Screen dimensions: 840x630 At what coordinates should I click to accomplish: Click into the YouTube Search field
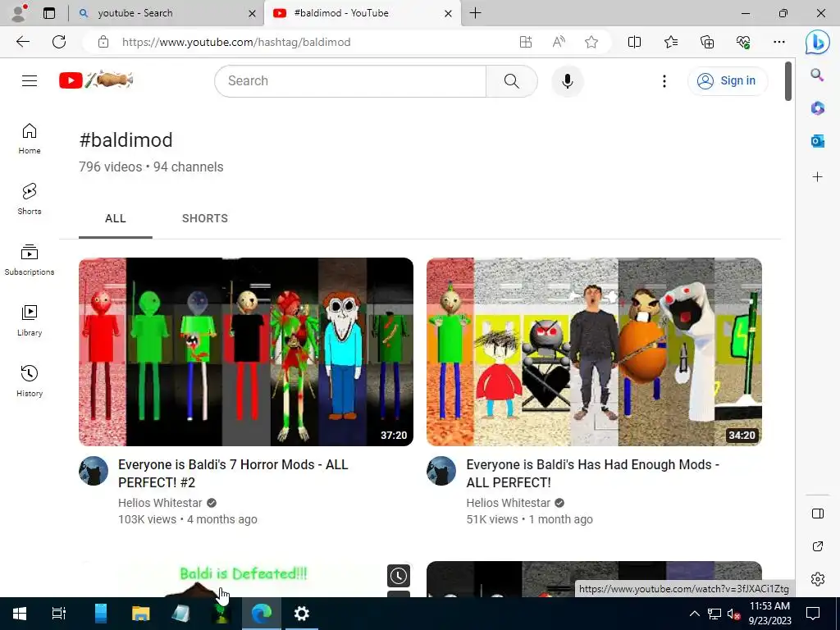pyautogui.click(x=350, y=81)
